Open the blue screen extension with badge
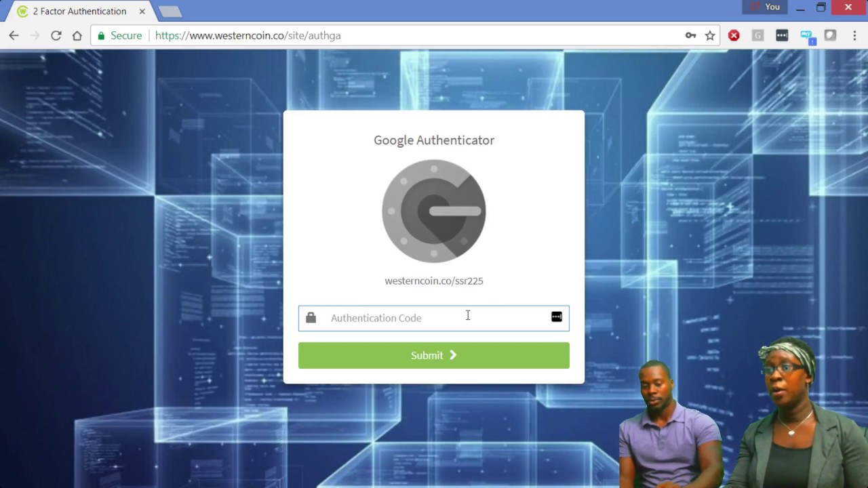 [x=807, y=37]
